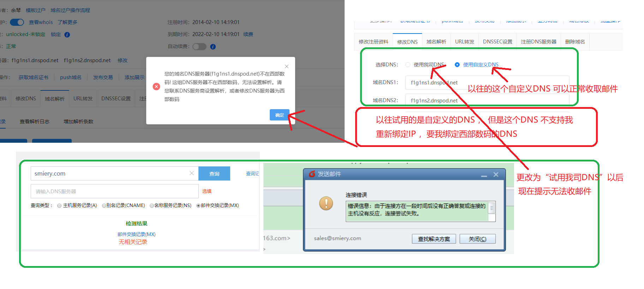Toggle the auto-renew (自动续费) switch

pos(199,47)
